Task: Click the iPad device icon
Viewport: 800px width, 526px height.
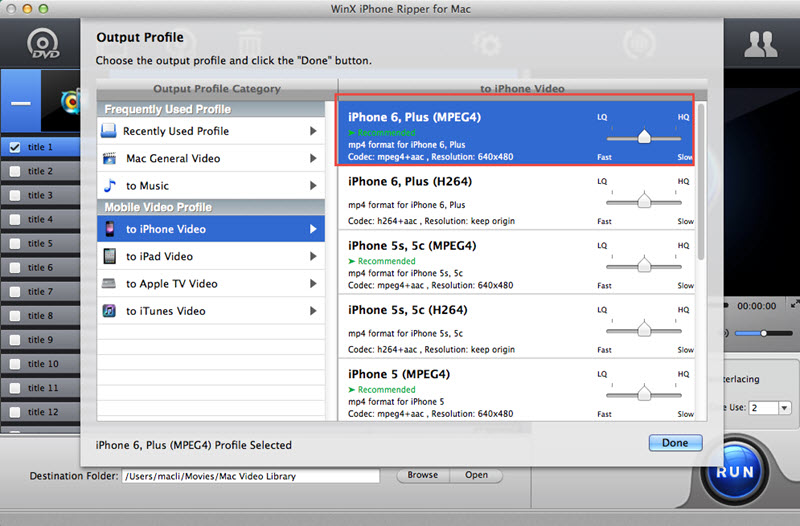Action: point(109,256)
